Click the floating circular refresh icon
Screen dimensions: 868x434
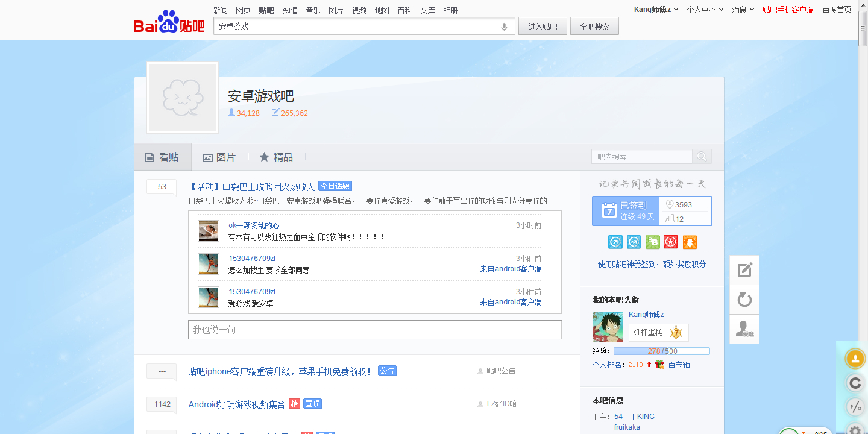click(744, 300)
